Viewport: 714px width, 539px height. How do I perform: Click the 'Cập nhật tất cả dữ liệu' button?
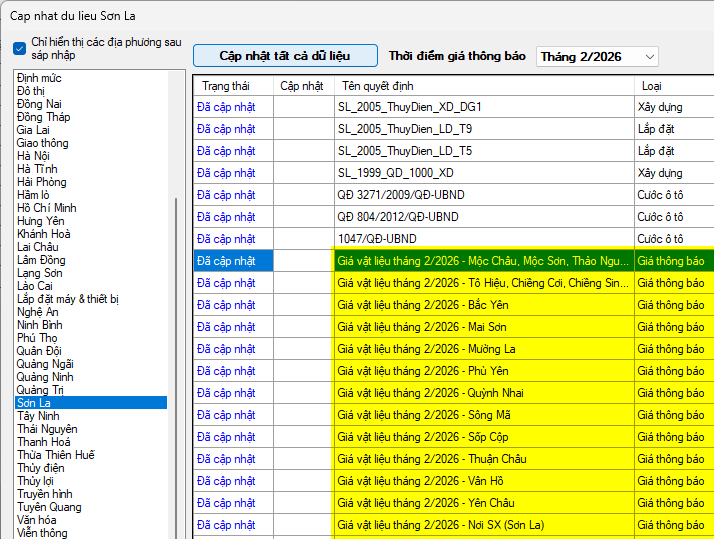tap(285, 56)
